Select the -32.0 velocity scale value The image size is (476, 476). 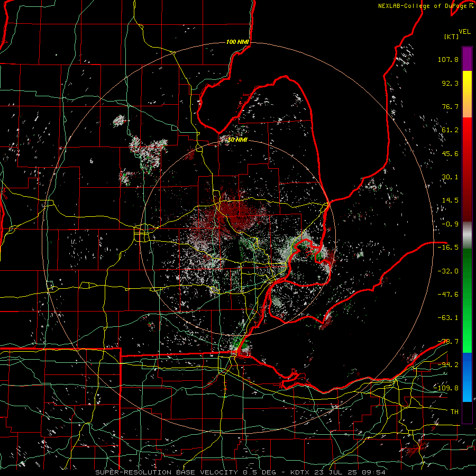pos(448,271)
